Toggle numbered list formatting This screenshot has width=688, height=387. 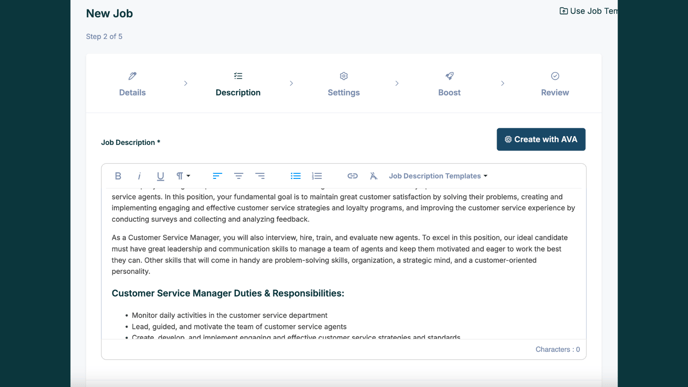[317, 176]
